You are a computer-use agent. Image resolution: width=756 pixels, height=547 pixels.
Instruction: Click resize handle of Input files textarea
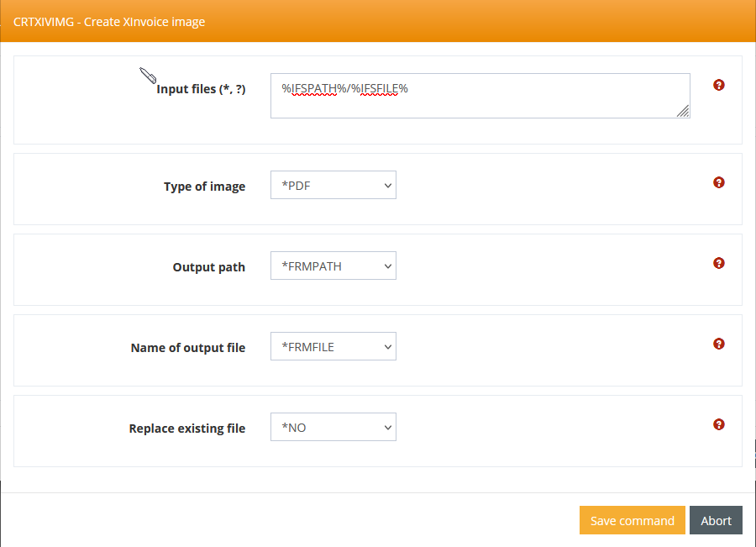(683, 111)
